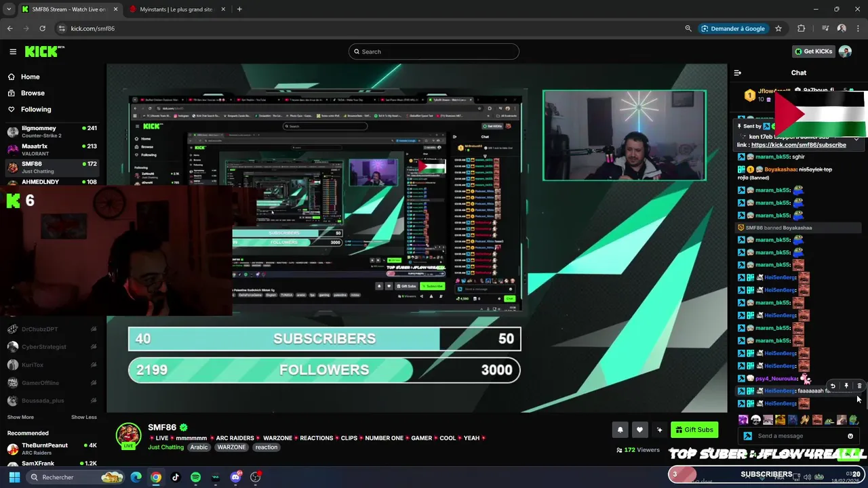Click the address bar kick.com/smf86
The width and height of the screenshot is (868, 488).
[93, 28]
